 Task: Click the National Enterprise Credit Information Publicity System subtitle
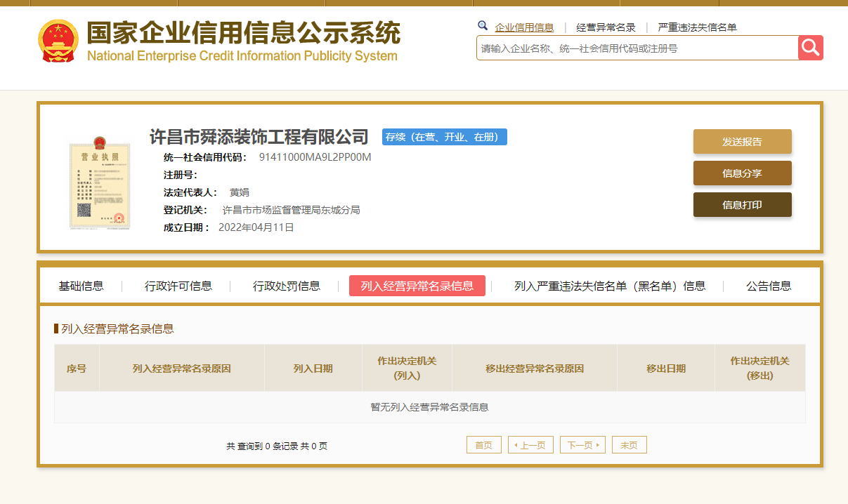pyautogui.click(x=242, y=56)
